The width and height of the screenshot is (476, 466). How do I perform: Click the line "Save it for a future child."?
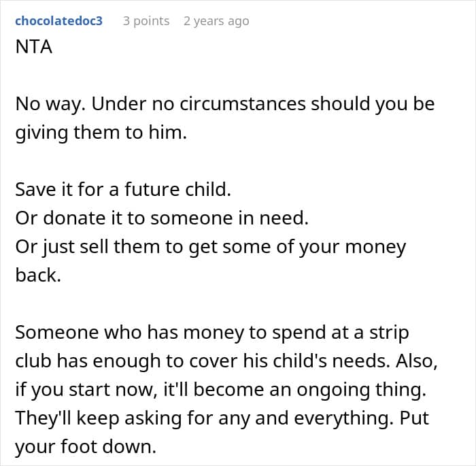pyautogui.click(x=123, y=189)
